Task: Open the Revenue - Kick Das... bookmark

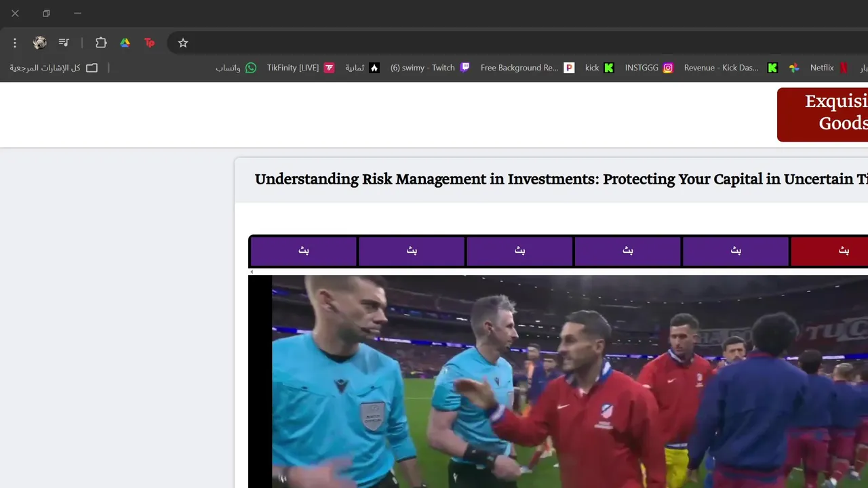Action: tap(730, 68)
